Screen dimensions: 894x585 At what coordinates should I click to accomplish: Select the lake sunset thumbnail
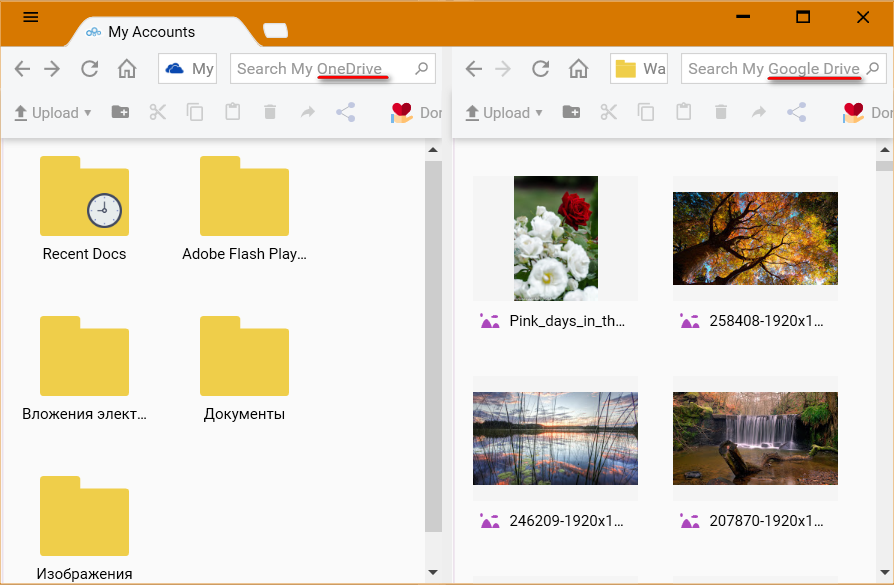(555, 438)
